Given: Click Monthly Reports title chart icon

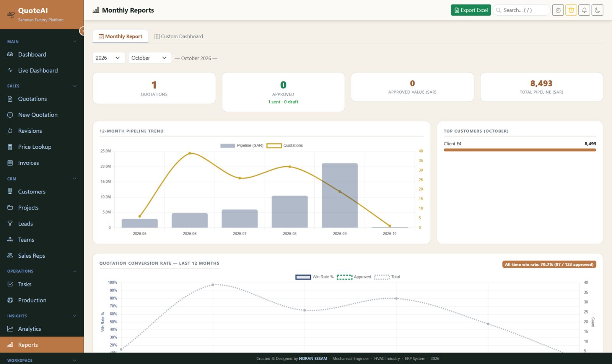Looking at the screenshot, I should [x=96, y=10].
